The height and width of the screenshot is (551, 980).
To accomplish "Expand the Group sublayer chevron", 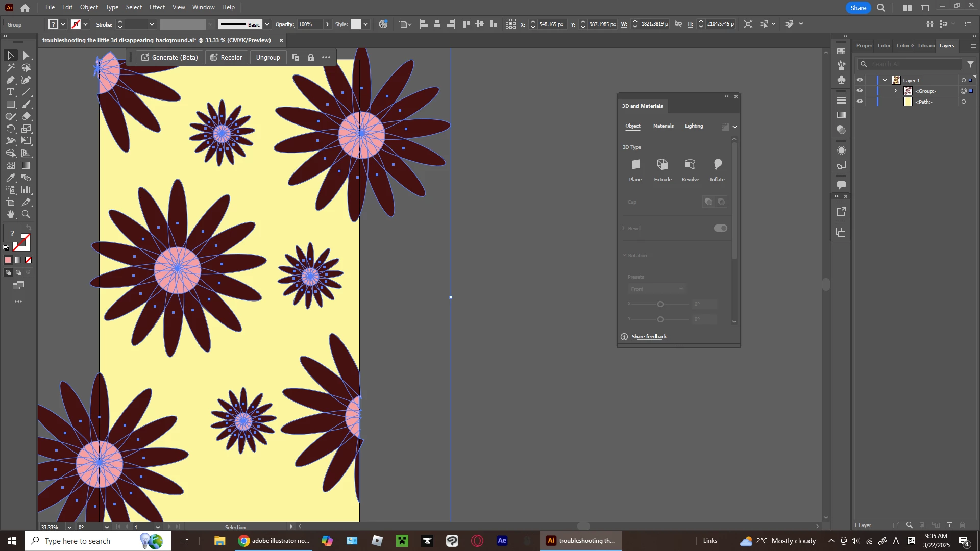I will (896, 91).
